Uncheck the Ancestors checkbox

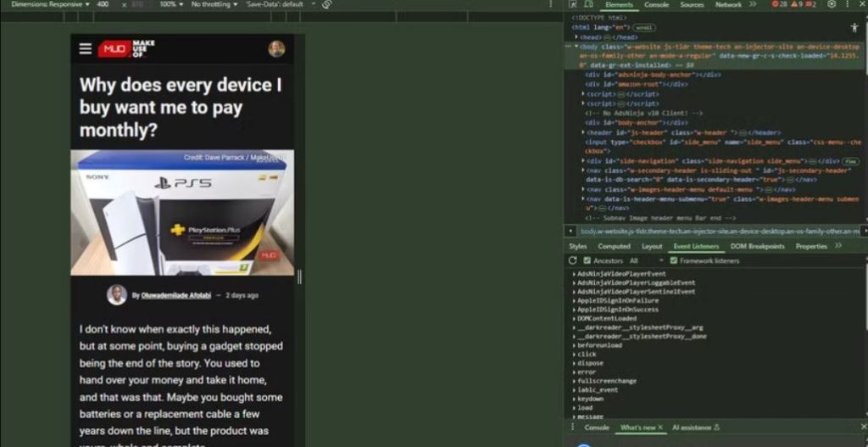click(587, 260)
